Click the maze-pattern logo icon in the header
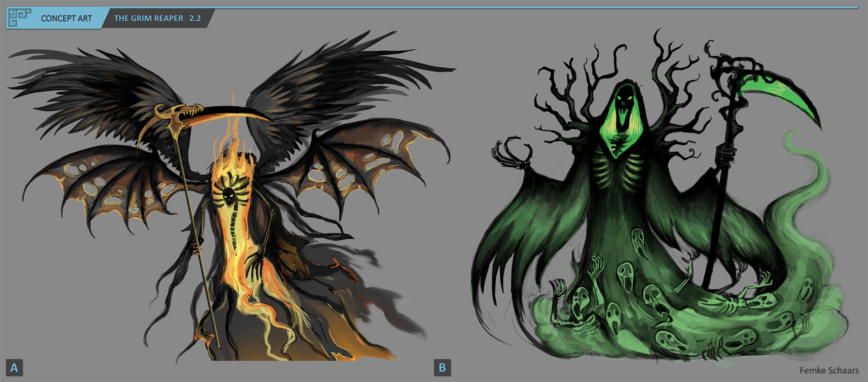The image size is (868, 382). [20, 18]
